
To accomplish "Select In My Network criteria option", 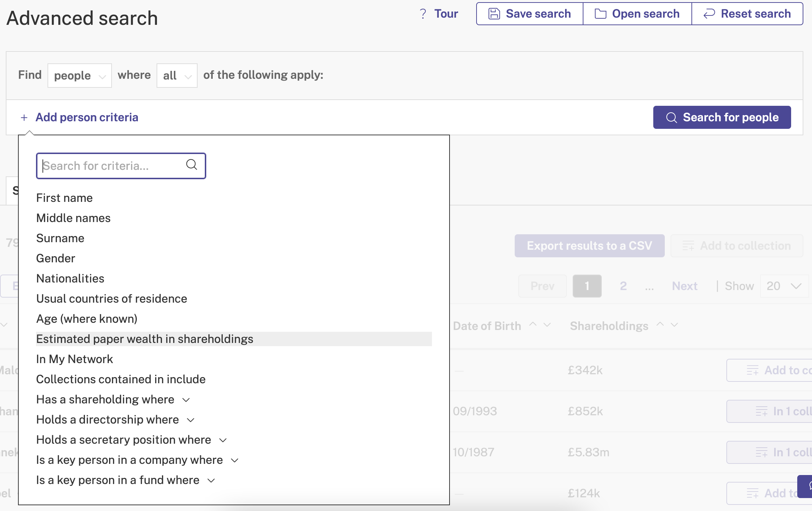I will 75,358.
